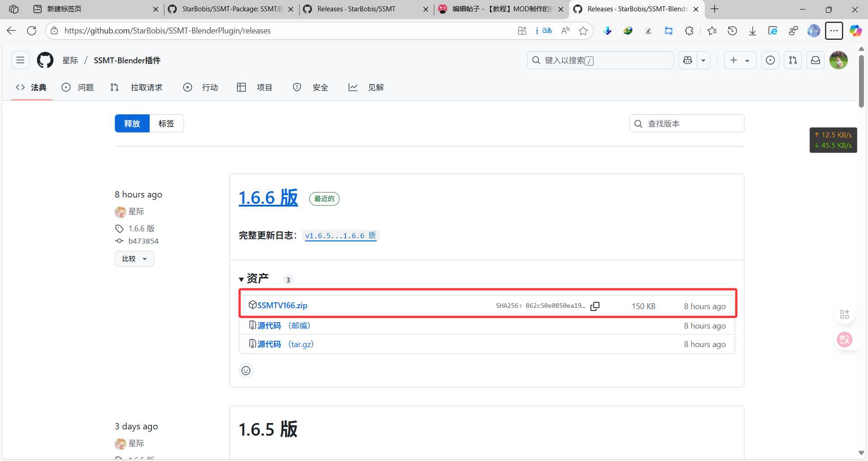The width and height of the screenshot is (868, 461).
Task: Click the Copilot icon in GitHub header
Action: pyautogui.click(x=688, y=60)
